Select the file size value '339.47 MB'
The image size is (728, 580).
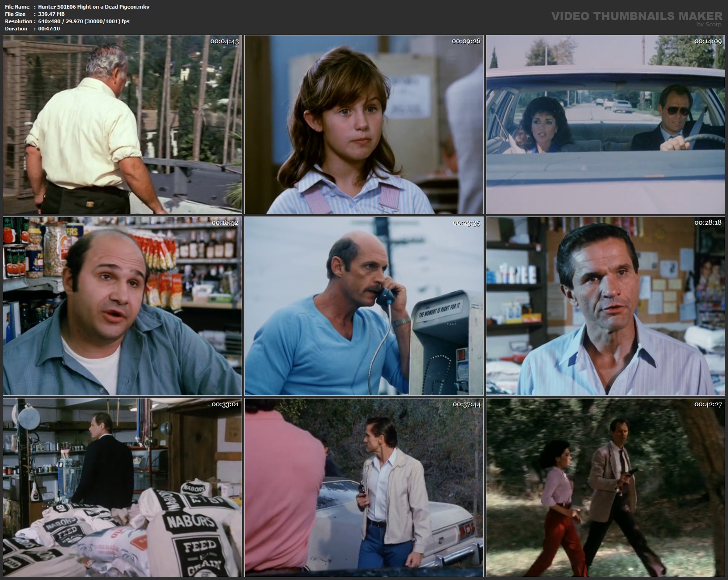[51, 14]
